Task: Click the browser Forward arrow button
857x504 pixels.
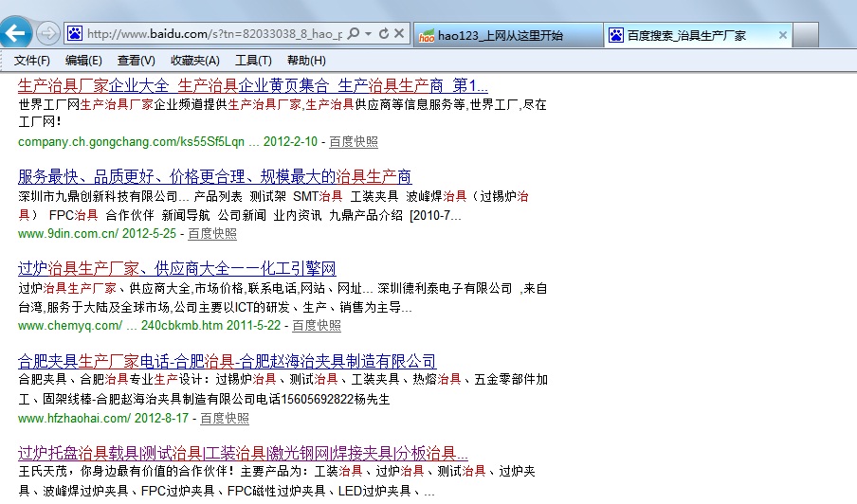Action: pyautogui.click(x=47, y=34)
